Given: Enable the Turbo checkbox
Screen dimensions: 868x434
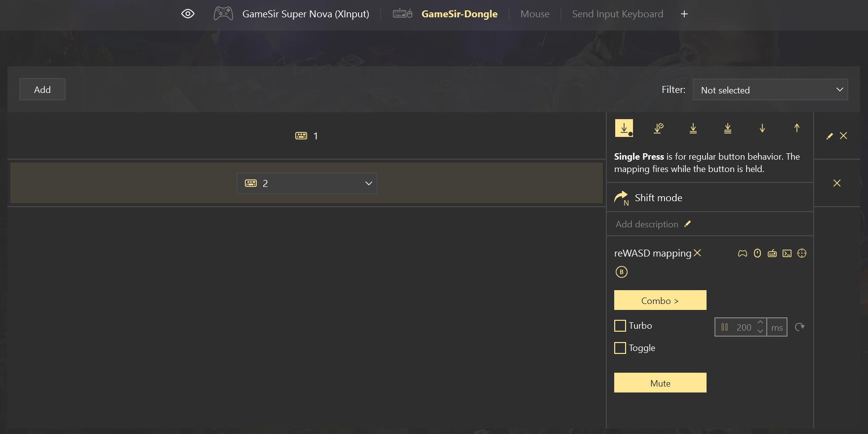Looking at the screenshot, I should coord(620,326).
